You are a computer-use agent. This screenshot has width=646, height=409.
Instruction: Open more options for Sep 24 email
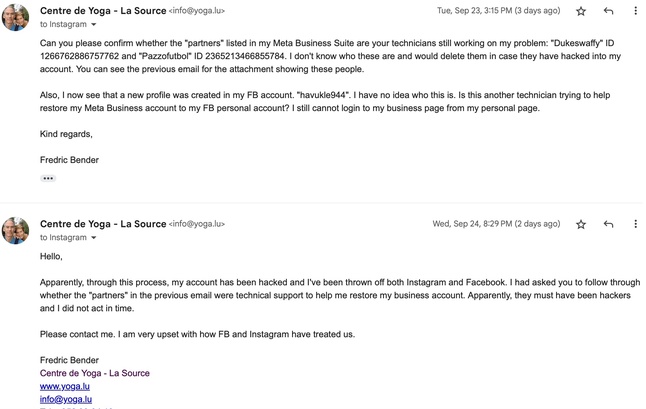pos(635,224)
